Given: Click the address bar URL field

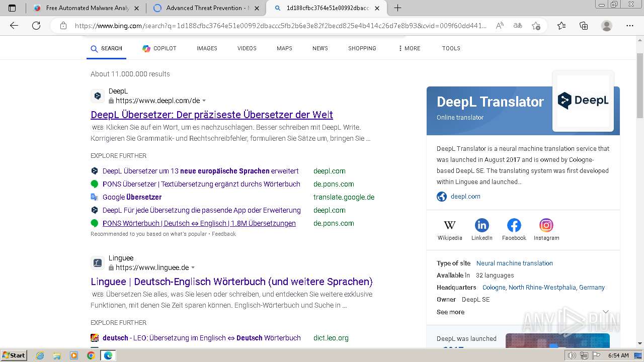Looking at the screenshot, I should tap(280, 26).
